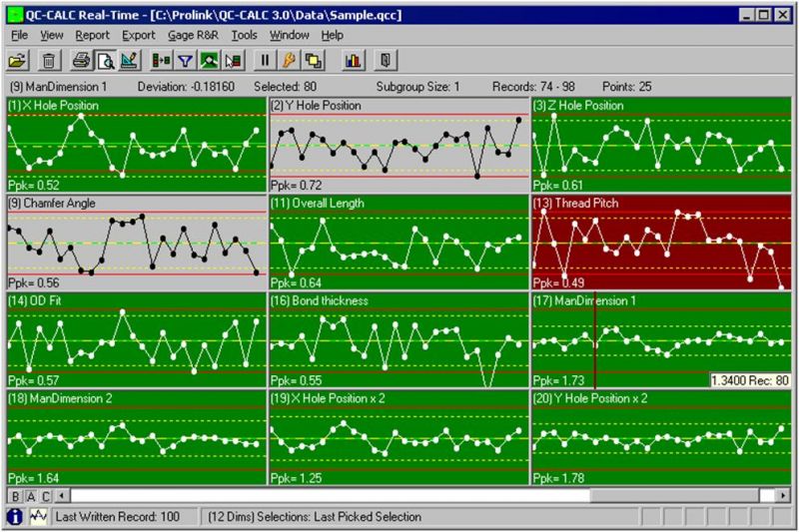Viewport: 799px width, 532px height.
Task: Click the blue funnel filter icon
Action: click(x=186, y=61)
